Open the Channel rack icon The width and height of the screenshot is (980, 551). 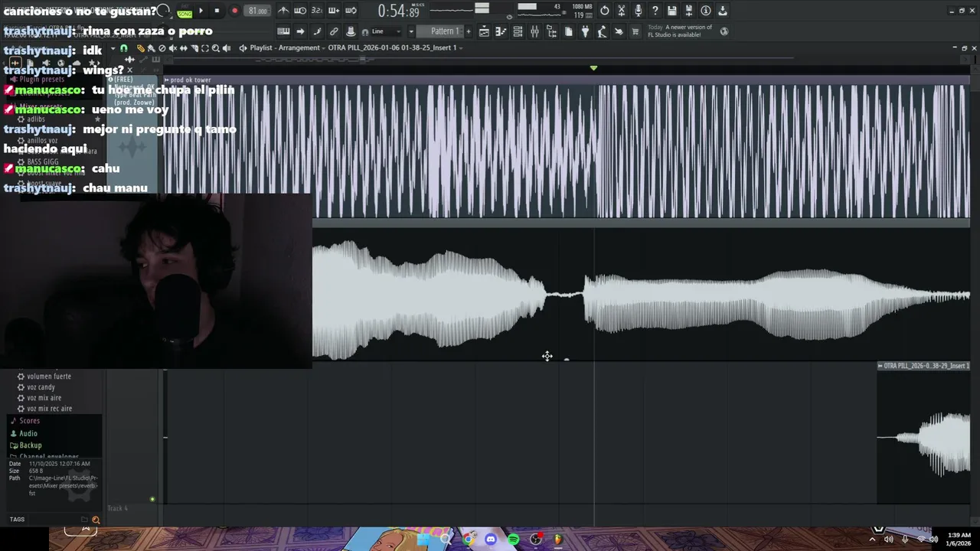[x=518, y=31]
